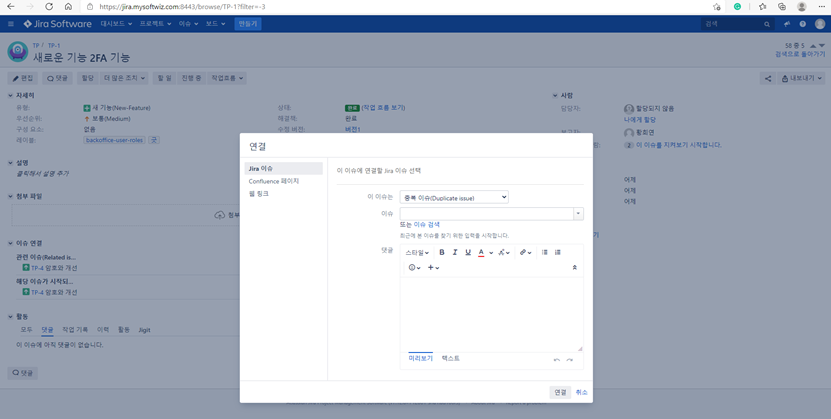The image size is (831, 419).
Task: Switch comment editor to 텍스트 mode
Action: pos(450,359)
